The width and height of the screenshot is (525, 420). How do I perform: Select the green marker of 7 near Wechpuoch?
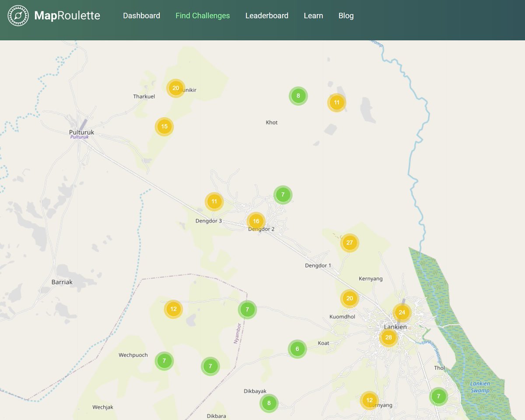click(x=164, y=361)
